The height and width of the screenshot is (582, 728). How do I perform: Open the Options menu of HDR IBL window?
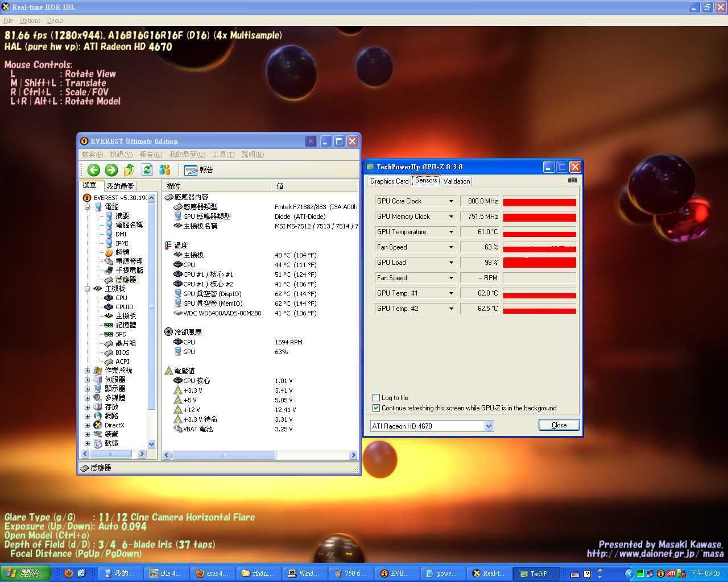coord(30,20)
